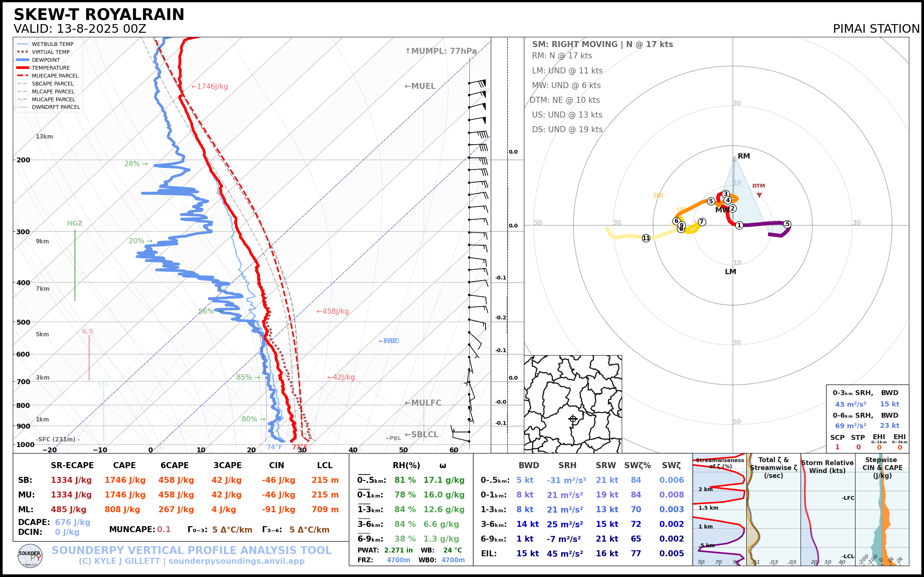Image resolution: width=924 pixels, height=577 pixels.
Task: Click the RM storm motion label
Action: click(x=744, y=156)
